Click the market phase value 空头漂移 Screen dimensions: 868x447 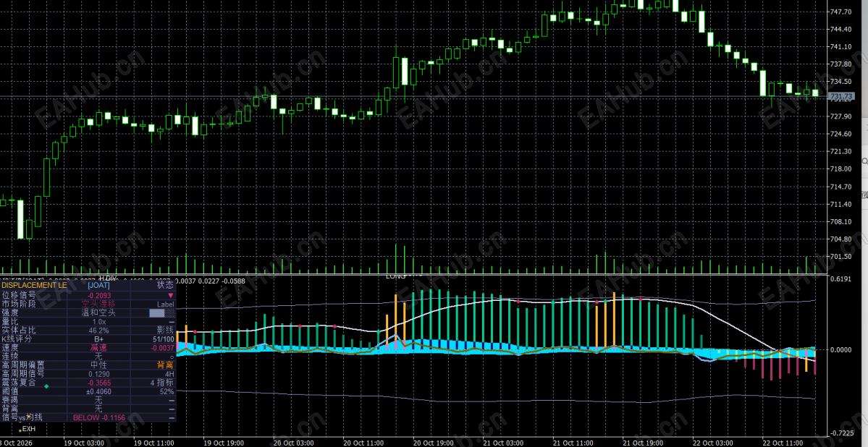click(99, 304)
